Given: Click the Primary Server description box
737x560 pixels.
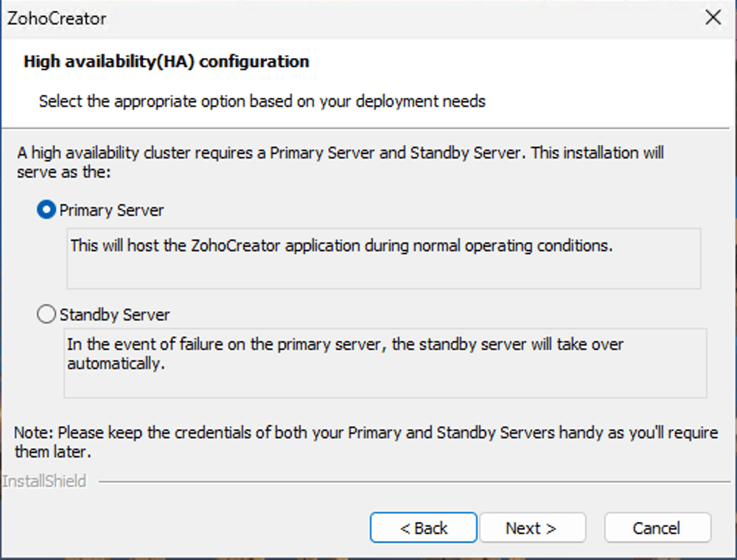Looking at the screenshot, I should (x=383, y=270).
